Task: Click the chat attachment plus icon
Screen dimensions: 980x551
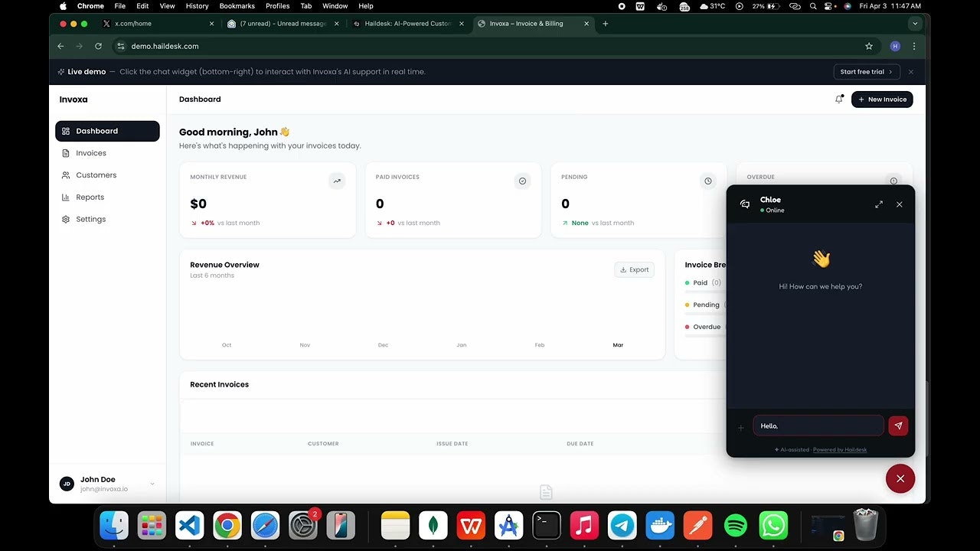Action: click(740, 428)
